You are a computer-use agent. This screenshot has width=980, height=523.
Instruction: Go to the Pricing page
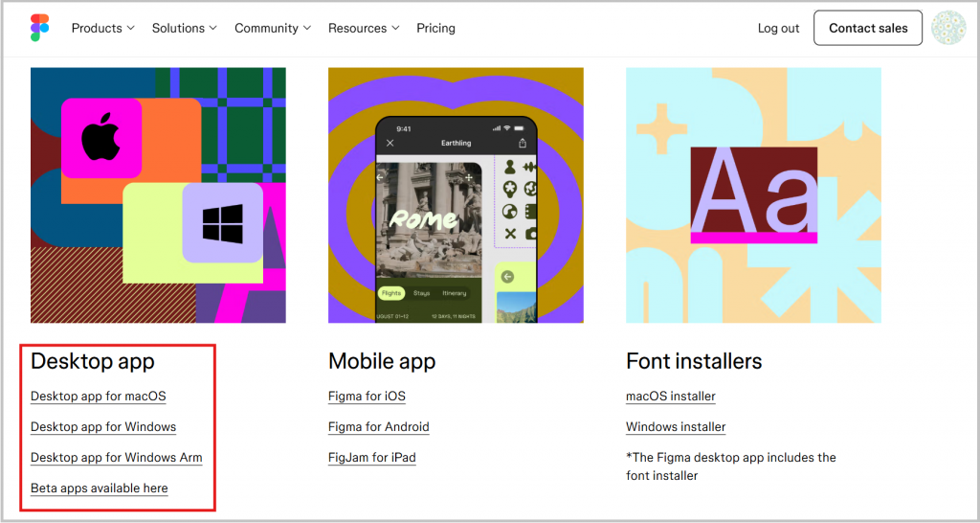tap(435, 28)
